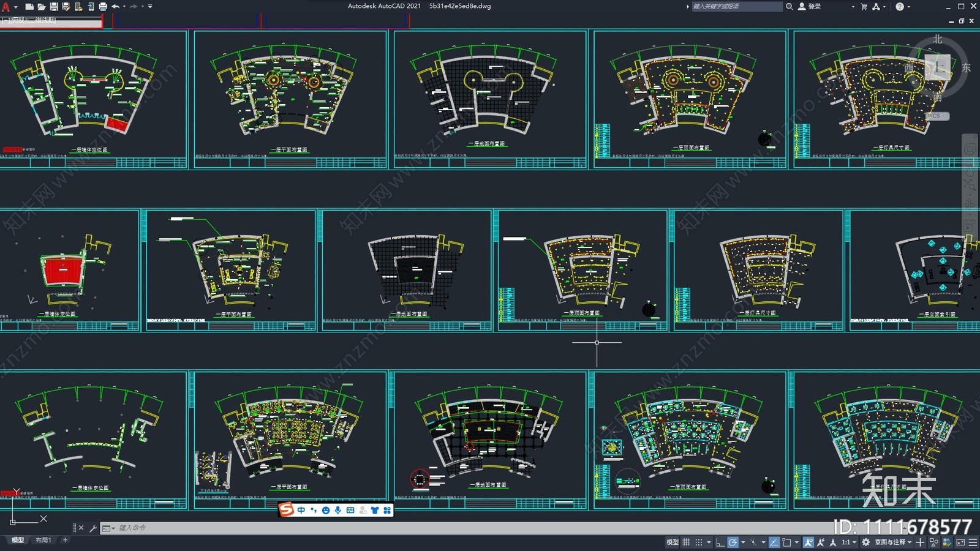Image resolution: width=980 pixels, height=551 pixels.
Task: Toggle snap mode dotted grid icon
Action: coord(699,542)
